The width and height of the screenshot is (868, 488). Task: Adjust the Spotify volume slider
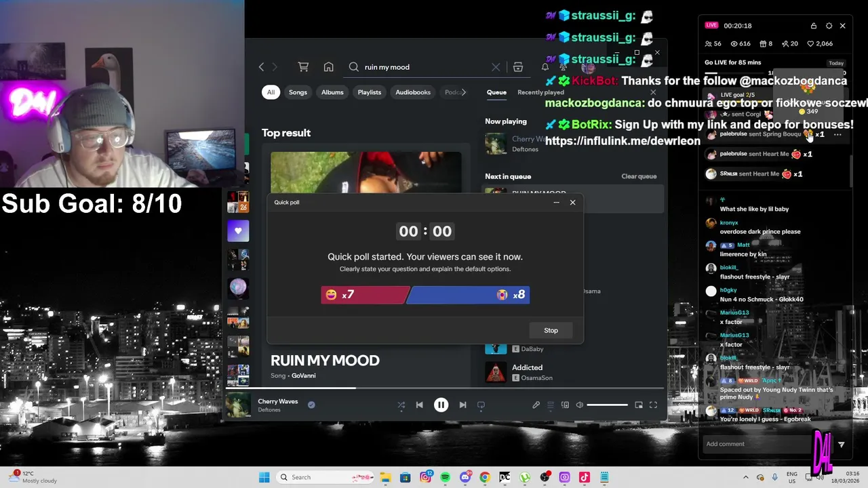pyautogui.click(x=607, y=405)
